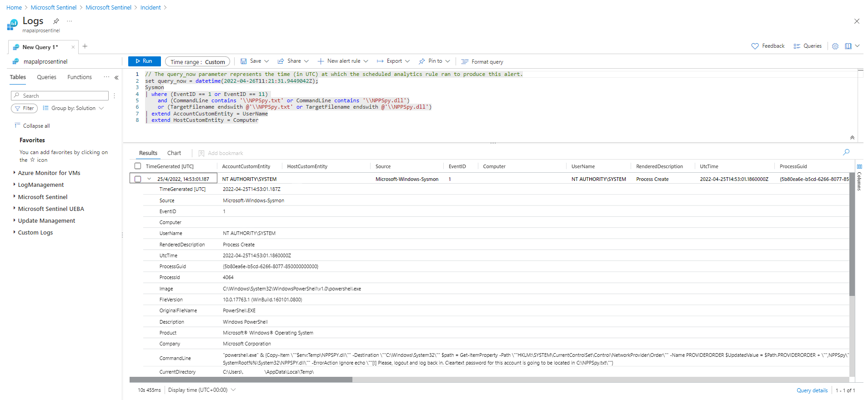This screenshot has width=868, height=400.
Task: Click the Pin to pushpin icon
Action: pos(421,61)
